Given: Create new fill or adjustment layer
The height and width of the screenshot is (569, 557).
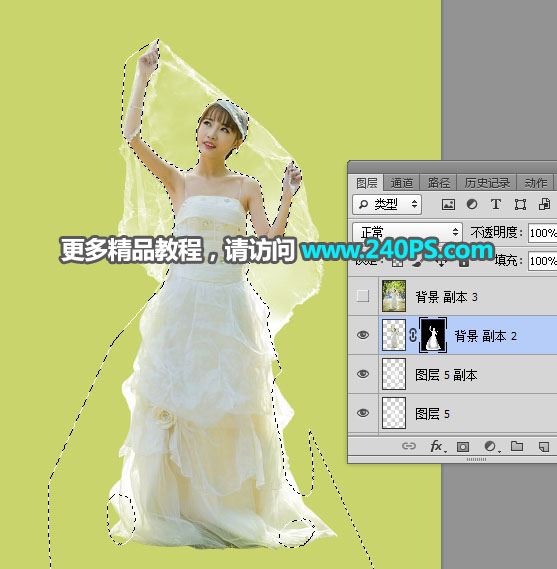Looking at the screenshot, I should [x=491, y=446].
